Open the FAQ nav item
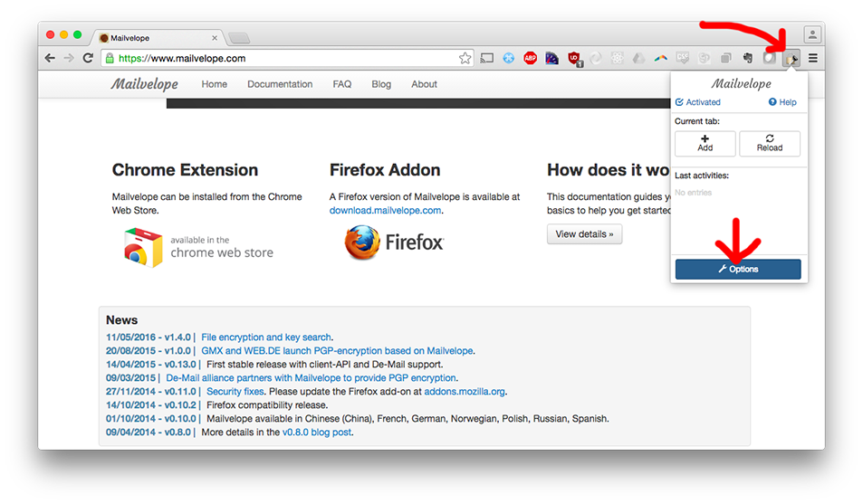863x504 pixels. [x=341, y=84]
